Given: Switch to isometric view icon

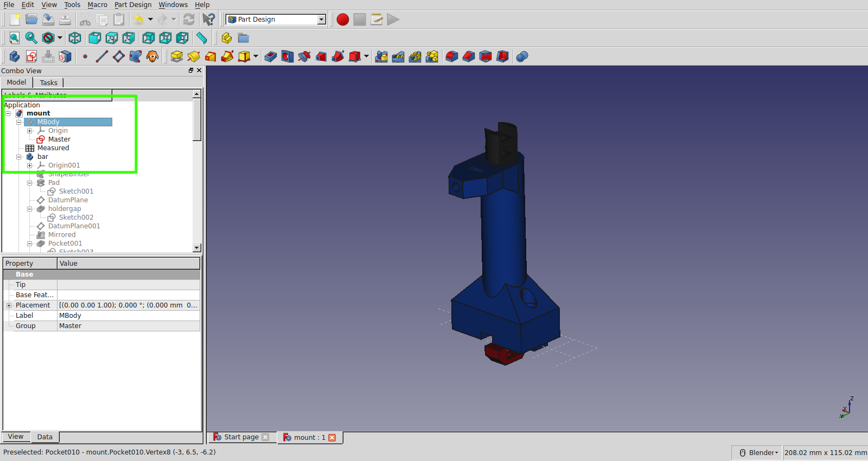Looking at the screenshot, I should pos(75,38).
